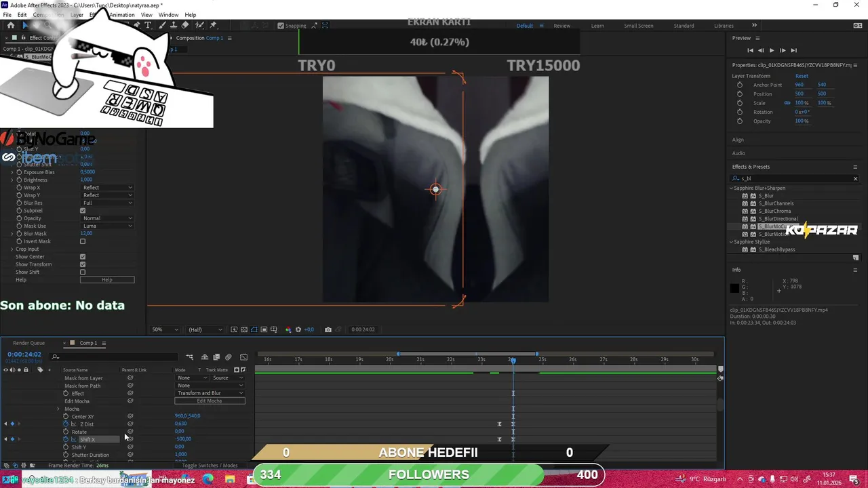Toggle the Z Dist stopwatch in timeline
Viewport: 868px width, 488px height.
[x=66, y=424]
